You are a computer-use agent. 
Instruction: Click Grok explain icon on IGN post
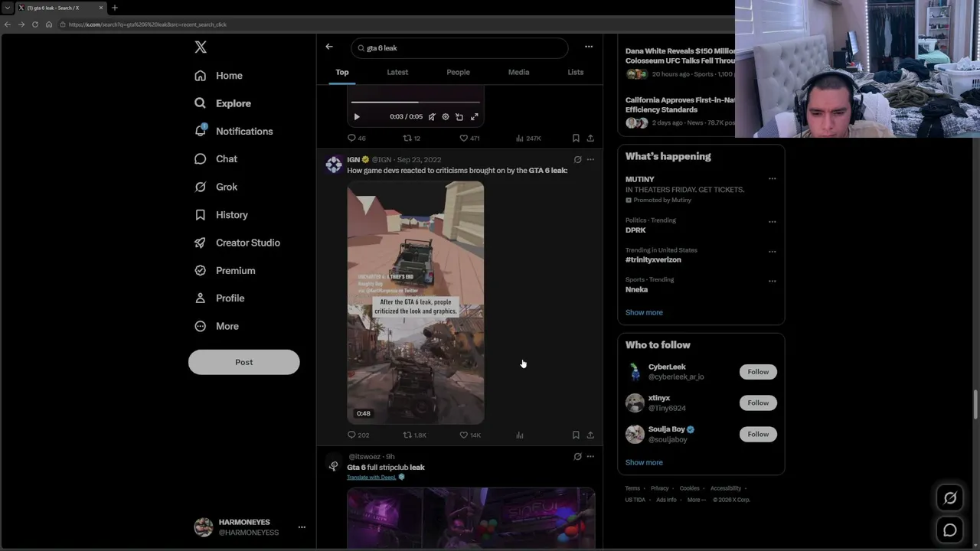point(577,160)
